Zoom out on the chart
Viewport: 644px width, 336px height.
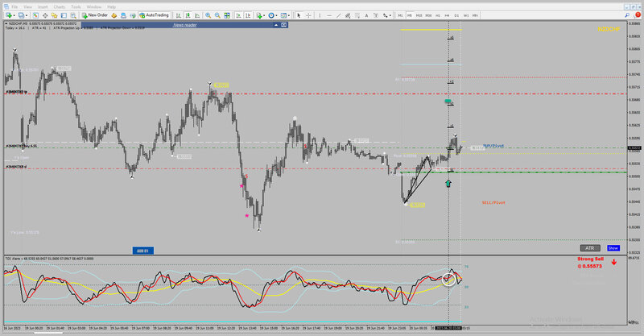click(x=217, y=15)
